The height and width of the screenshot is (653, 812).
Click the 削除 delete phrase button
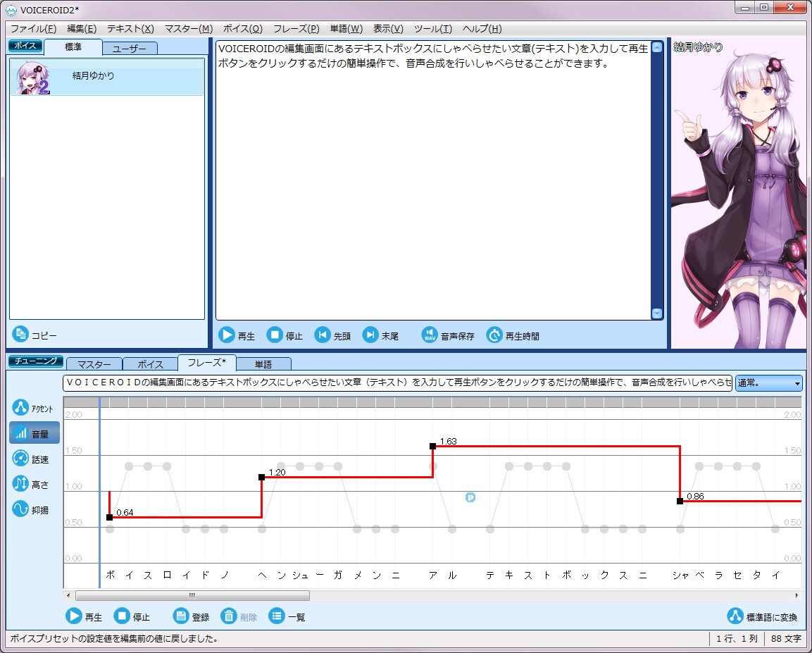coord(239,616)
